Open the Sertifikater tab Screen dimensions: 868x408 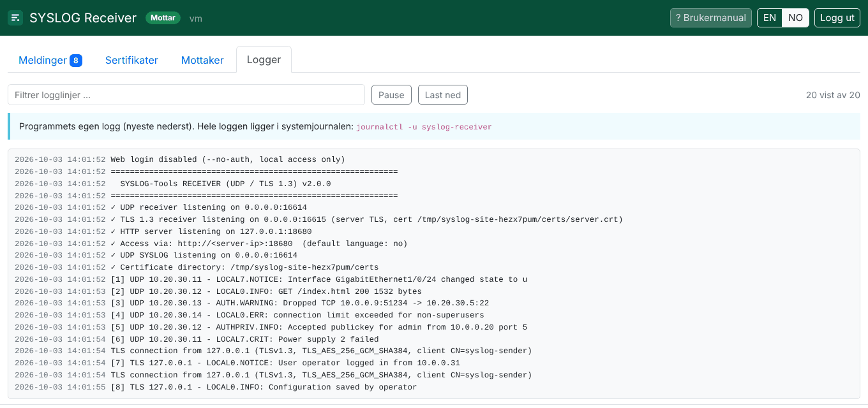[x=131, y=60]
